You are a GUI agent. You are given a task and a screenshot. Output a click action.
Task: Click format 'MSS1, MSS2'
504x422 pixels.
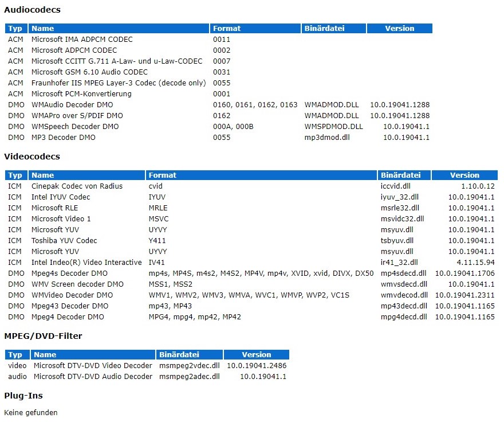[170, 284]
